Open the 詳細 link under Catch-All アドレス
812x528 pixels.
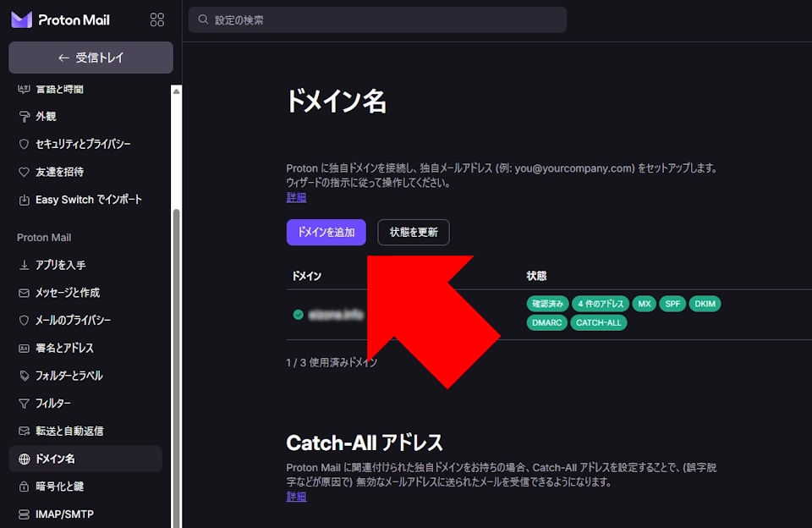[x=296, y=497]
